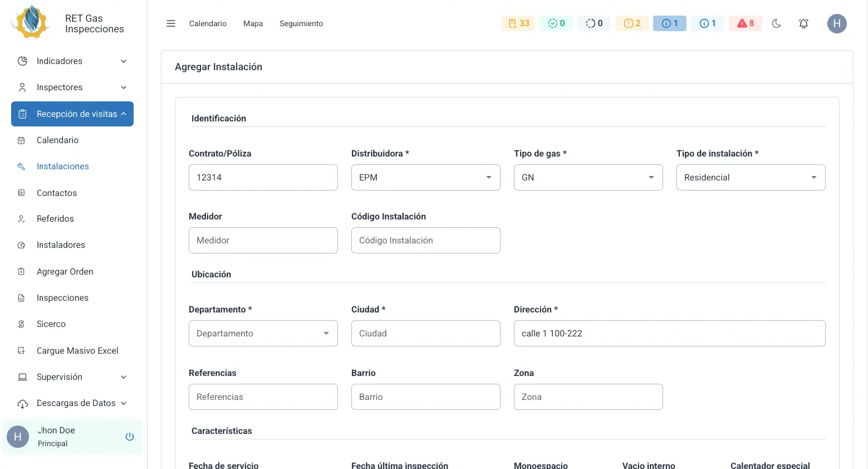This screenshot has height=469, width=868.
Task: Expand the Indicadores sidebar section
Action: 72,61
